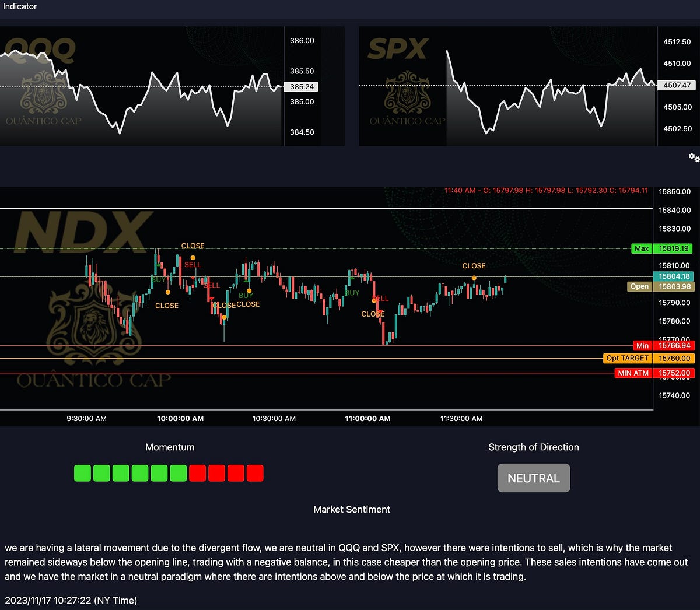Select the orange CLOSE dot near 11:30 AM

(474, 279)
